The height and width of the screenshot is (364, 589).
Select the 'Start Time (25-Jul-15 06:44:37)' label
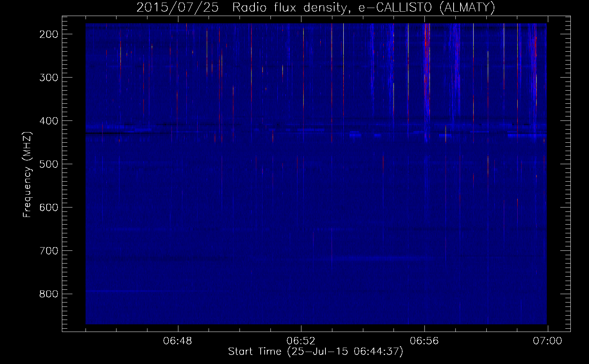316,352
